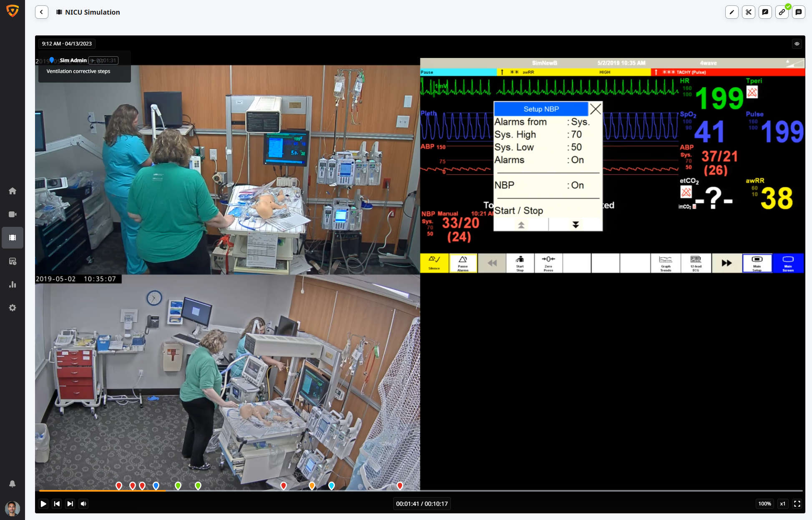Toggle the eye visibility overlay button
Screen dimensions: 812x520
tap(797, 44)
